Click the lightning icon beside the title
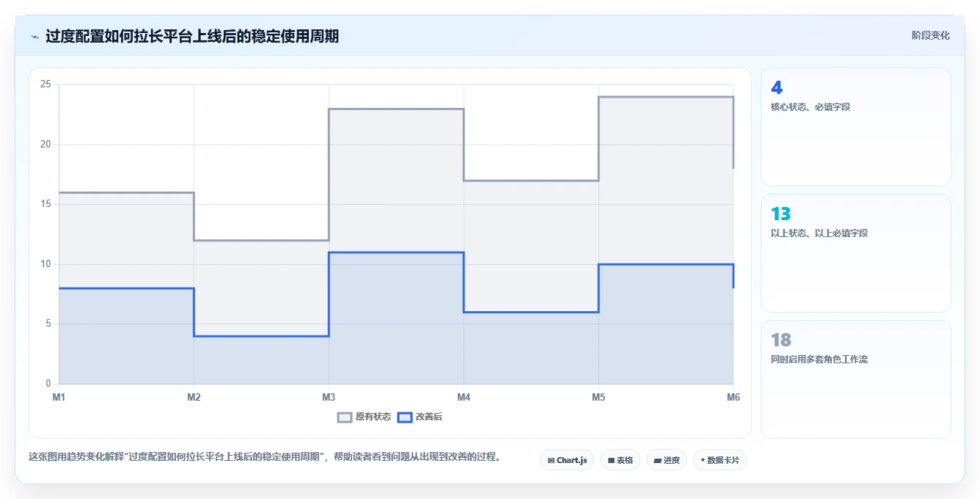Image resolution: width=980 pixels, height=499 pixels. point(35,37)
